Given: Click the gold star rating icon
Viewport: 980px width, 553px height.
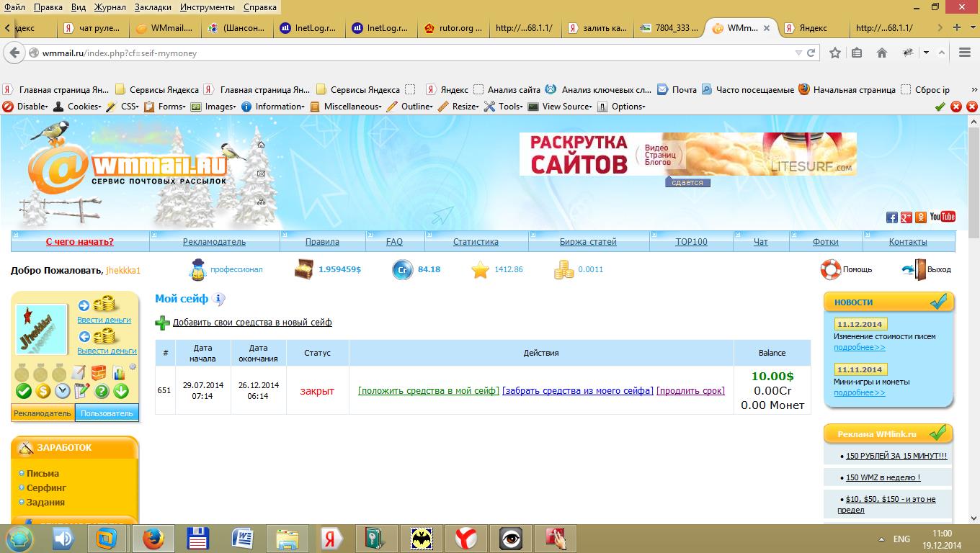Looking at the screenshot, I should [480, 270].
